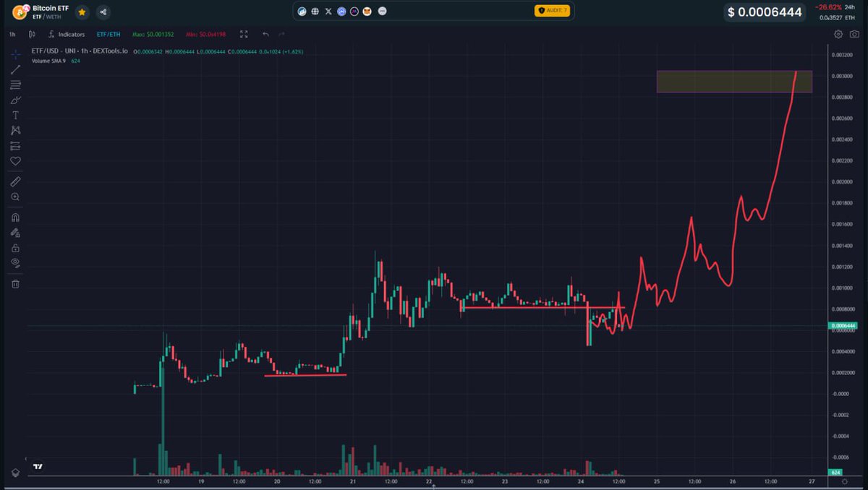868x490 pixels.
Task: Select the trend line drawing tool
Action: [x=15, y=69]
